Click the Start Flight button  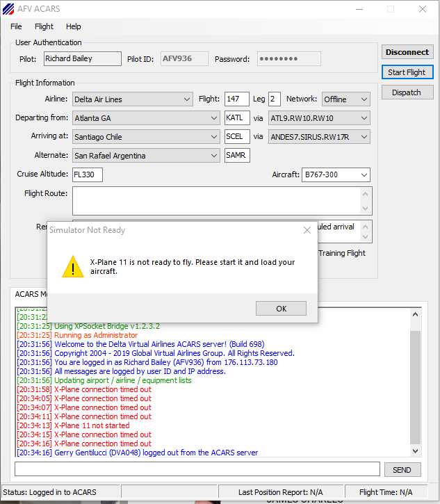click(x=407, y=72)
